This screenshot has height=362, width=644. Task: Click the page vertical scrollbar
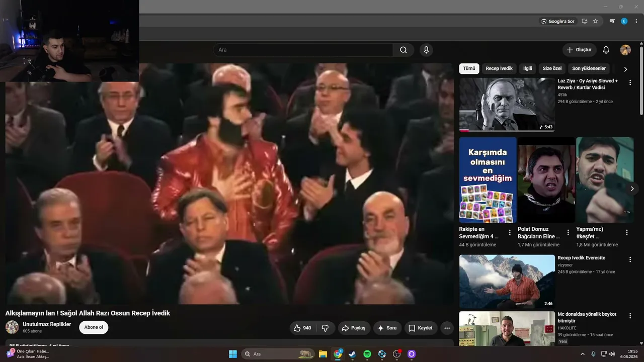(x=641, y=80)
